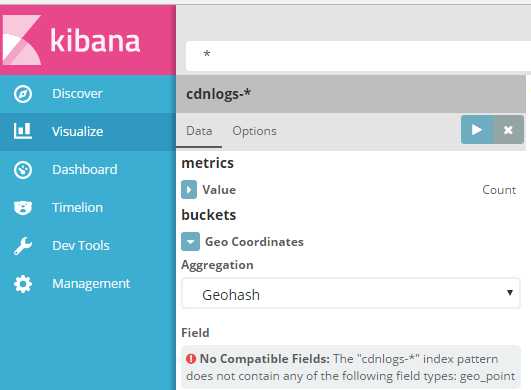Click the red No Compatible Fields warning icon

(191, 359)
